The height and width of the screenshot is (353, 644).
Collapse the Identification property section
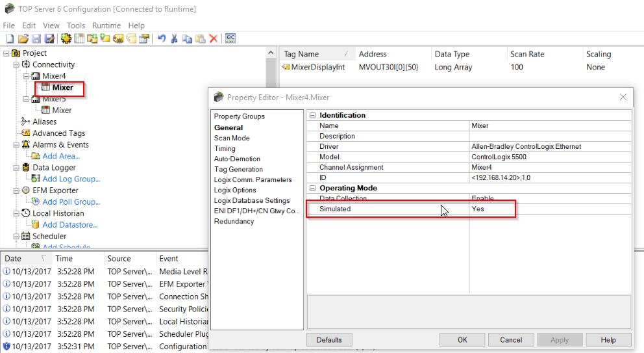(x=312, y=116)
